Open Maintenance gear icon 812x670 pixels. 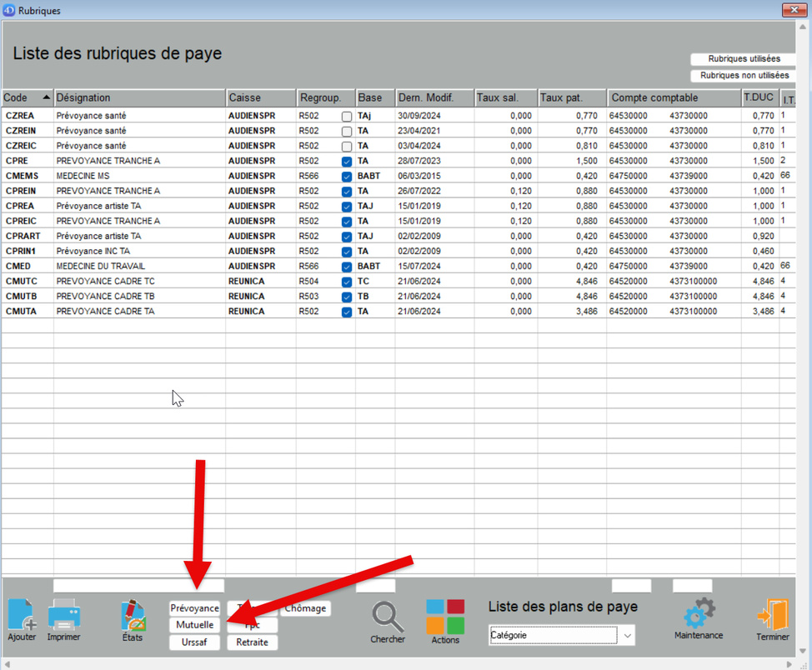pos(699,614)
